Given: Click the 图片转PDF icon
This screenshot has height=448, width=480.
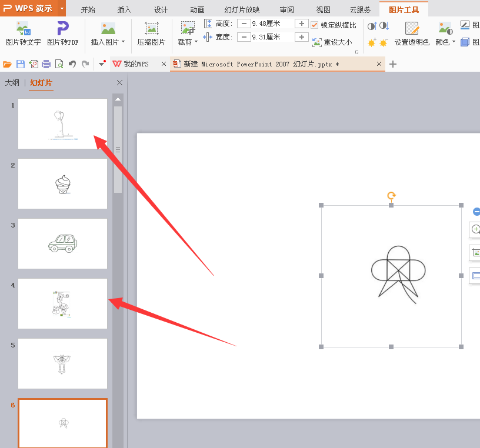Looking at the screenshot, I should (62, 28).
